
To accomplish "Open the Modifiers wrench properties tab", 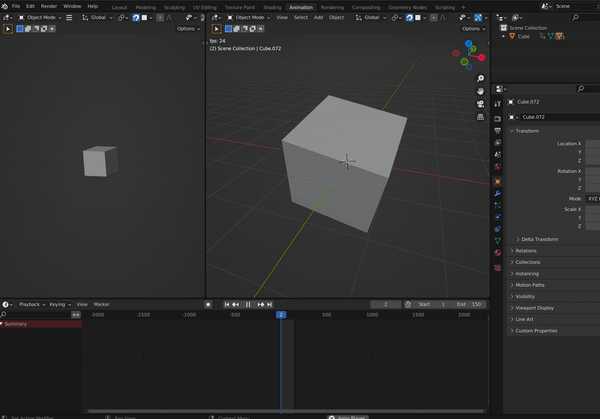I will pyautogui.click(x=498, y=193).
